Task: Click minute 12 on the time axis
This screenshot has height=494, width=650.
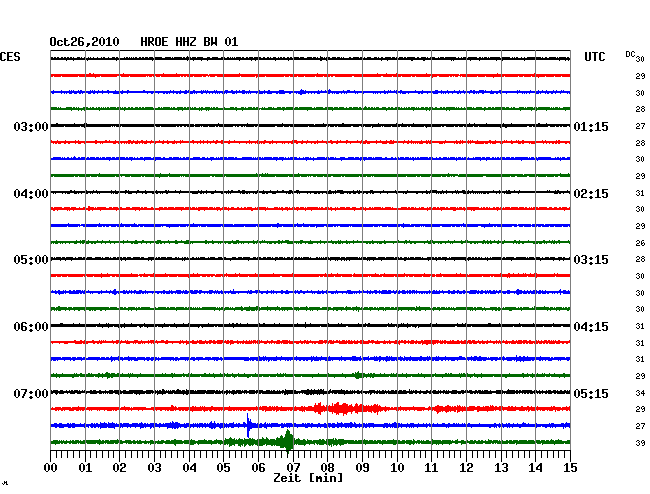Action: (466, 468)
